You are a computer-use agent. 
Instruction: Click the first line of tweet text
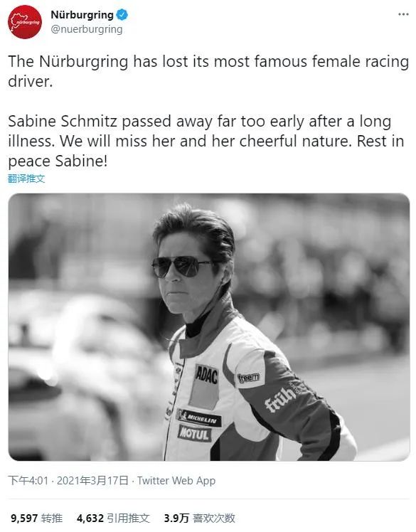208,62
